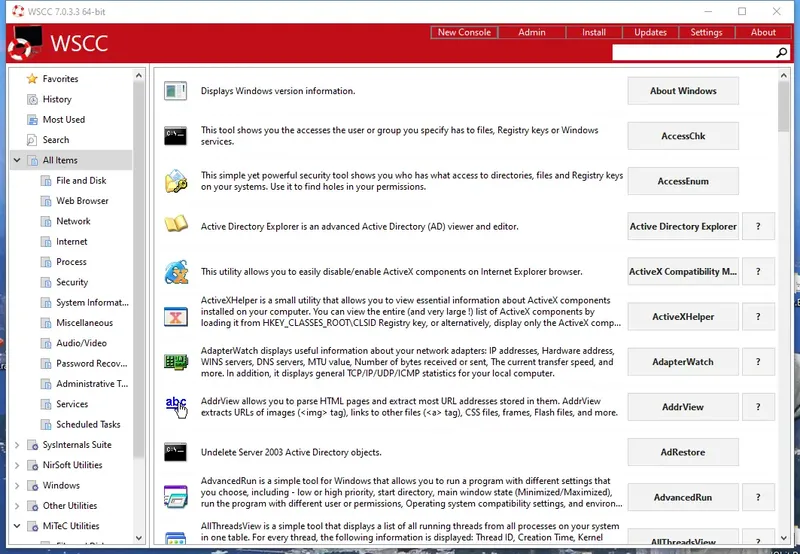Click the AdvancedRun window icon
This screenshot has height=554, width=800.
pos(176,497)
